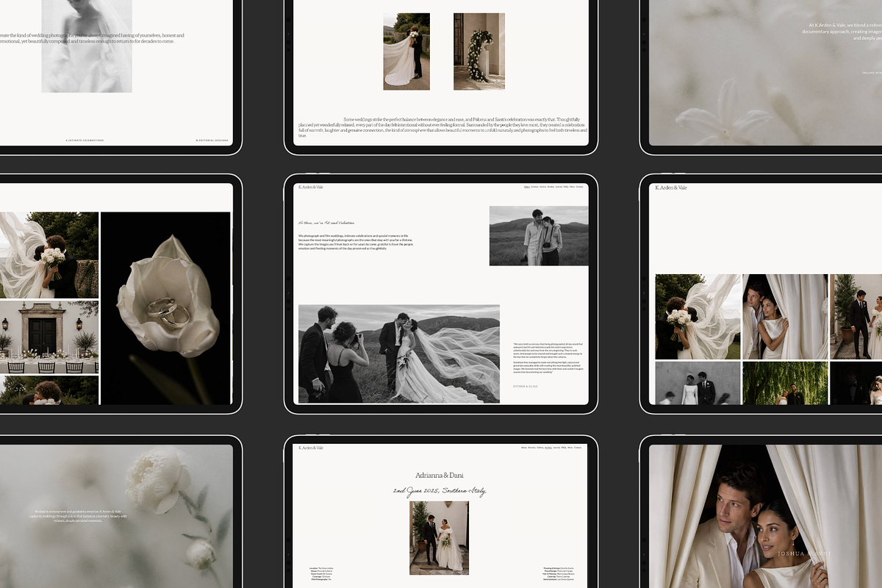This screenshot has width=882, height=588.
Task: Open Contact nav link on center tablet
Action: 579,187
